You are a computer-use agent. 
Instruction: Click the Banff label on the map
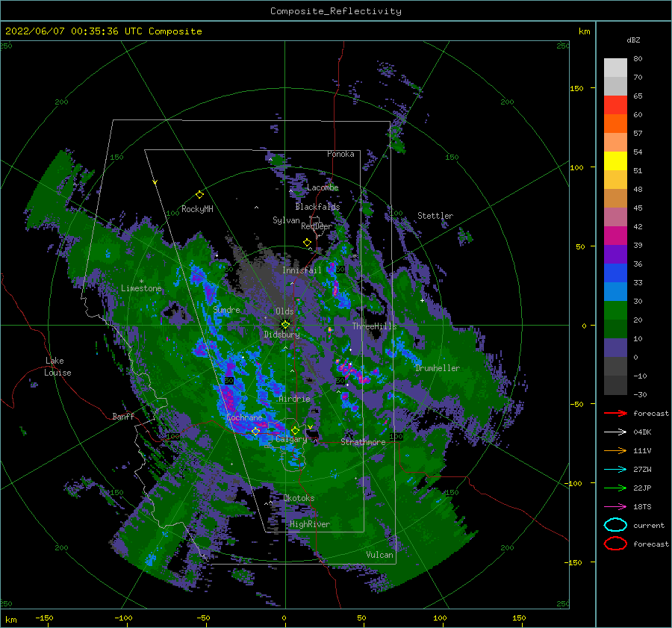[x=123, y=417]
